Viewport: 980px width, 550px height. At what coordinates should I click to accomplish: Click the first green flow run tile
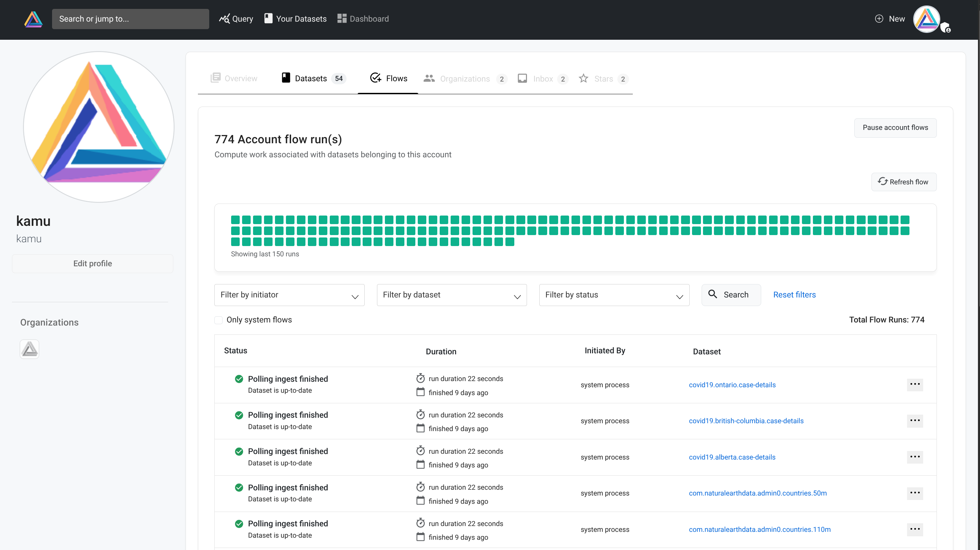click(235, 220)
